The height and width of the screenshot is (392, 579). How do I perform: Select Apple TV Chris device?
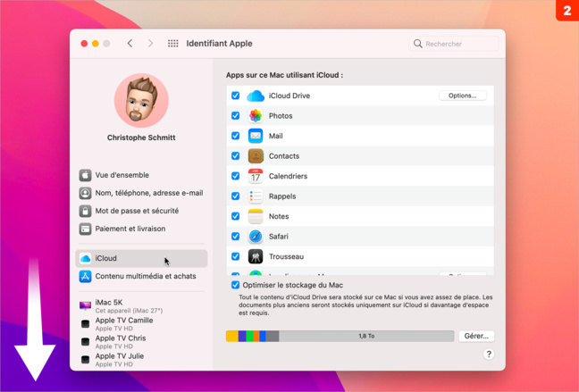[141, 342]
